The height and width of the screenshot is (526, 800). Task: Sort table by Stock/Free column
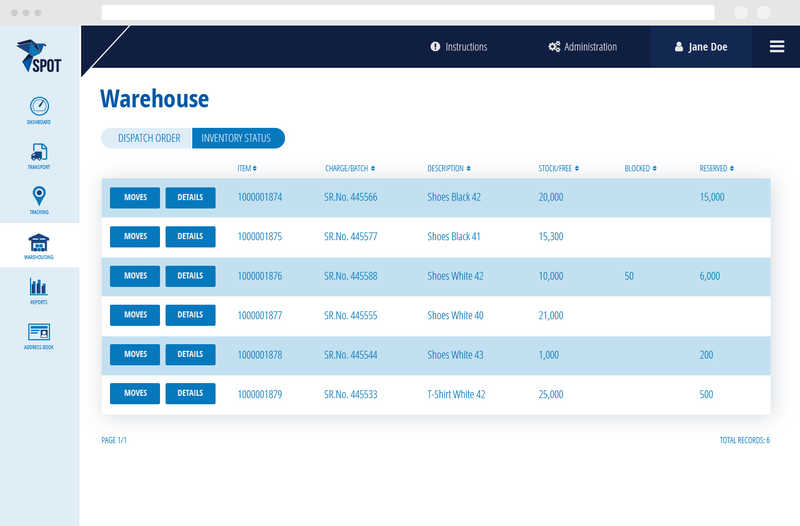tap(558, 168)
